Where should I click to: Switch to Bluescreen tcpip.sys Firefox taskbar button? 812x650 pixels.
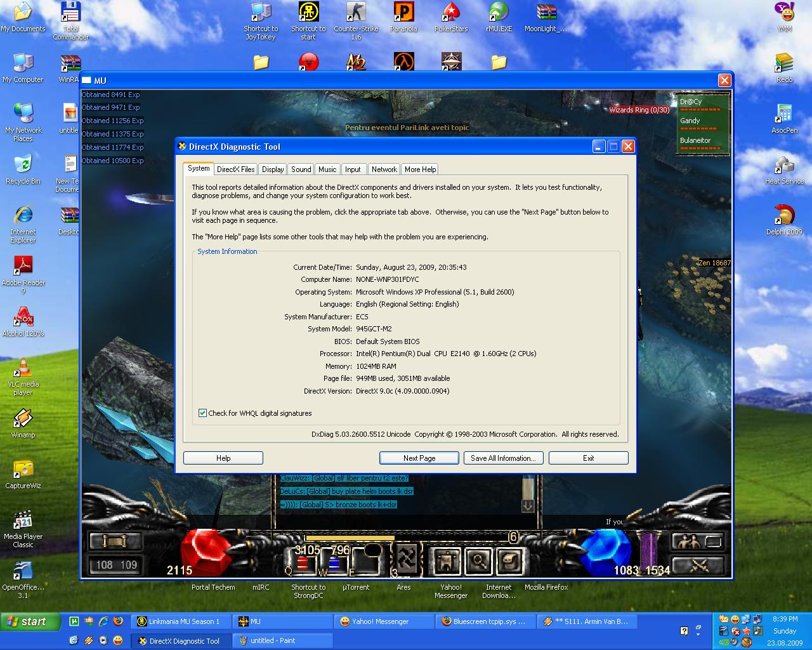(x=485, y=621)
